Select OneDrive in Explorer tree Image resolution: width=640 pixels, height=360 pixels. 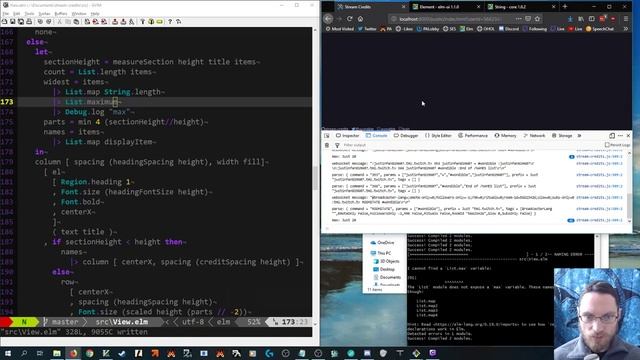pyautogui.click(x=382, y=242)
